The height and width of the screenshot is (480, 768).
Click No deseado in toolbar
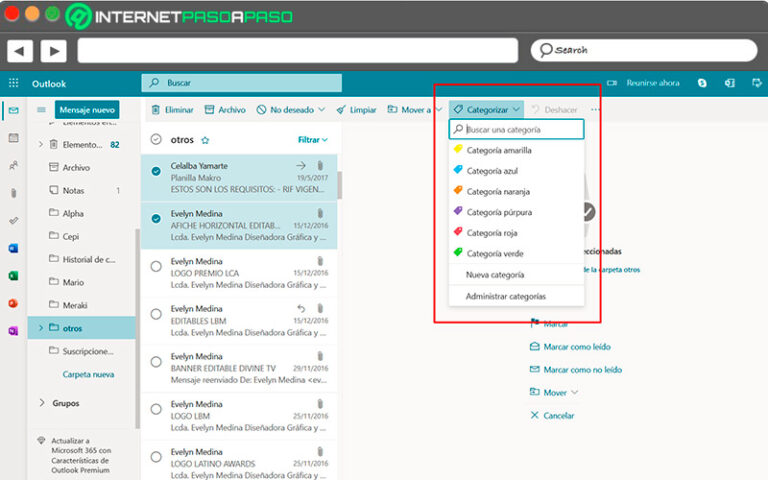pos(286,110)
